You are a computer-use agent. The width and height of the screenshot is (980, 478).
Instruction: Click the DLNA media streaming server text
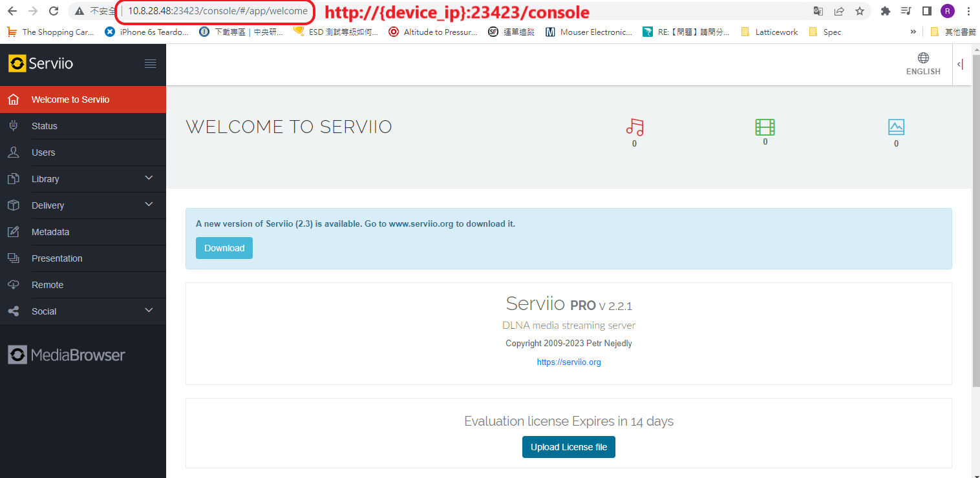click(x=569, y=326)
